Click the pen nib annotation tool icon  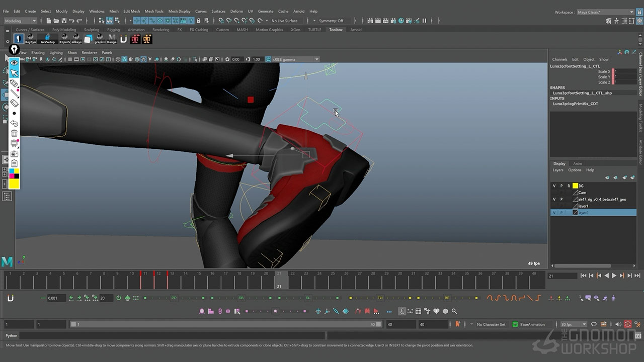point(14,50)
